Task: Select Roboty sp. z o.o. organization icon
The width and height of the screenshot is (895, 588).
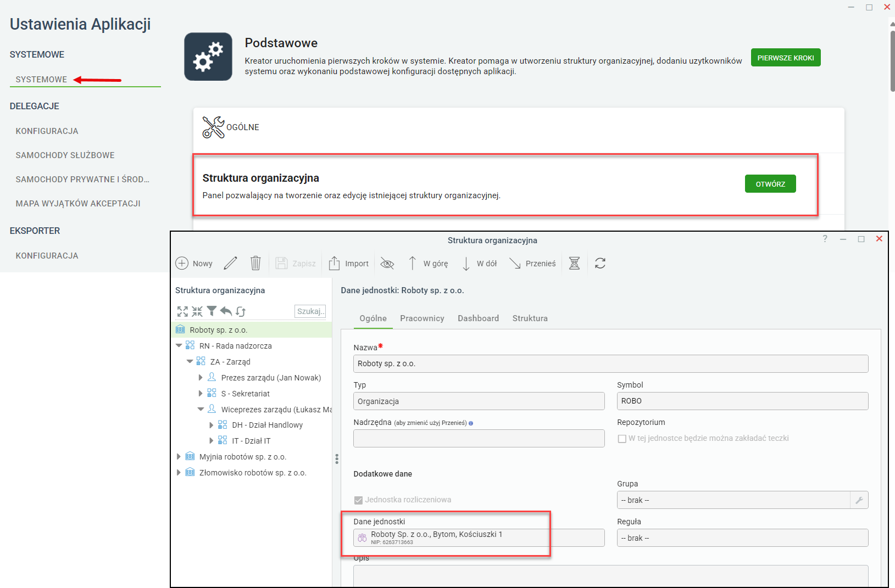Action: click(x=180, y=329)
